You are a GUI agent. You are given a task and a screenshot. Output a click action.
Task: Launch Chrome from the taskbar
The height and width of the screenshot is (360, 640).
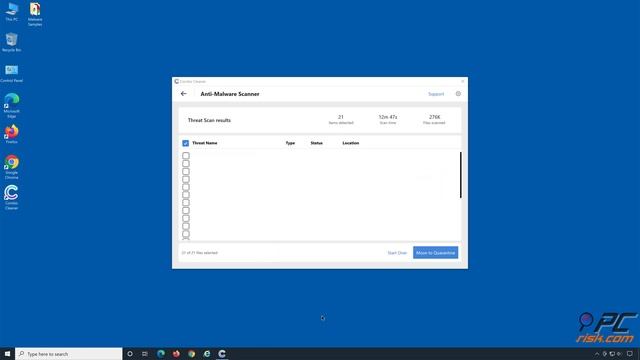(191, 353)
